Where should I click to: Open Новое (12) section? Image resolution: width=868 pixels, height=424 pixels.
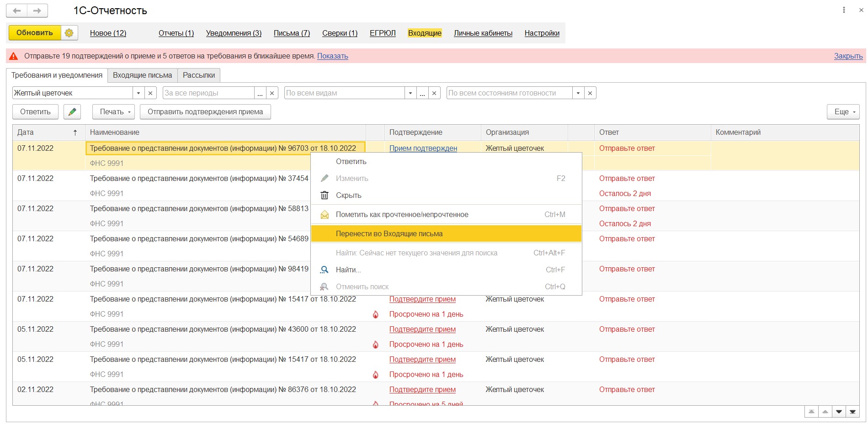108,33
